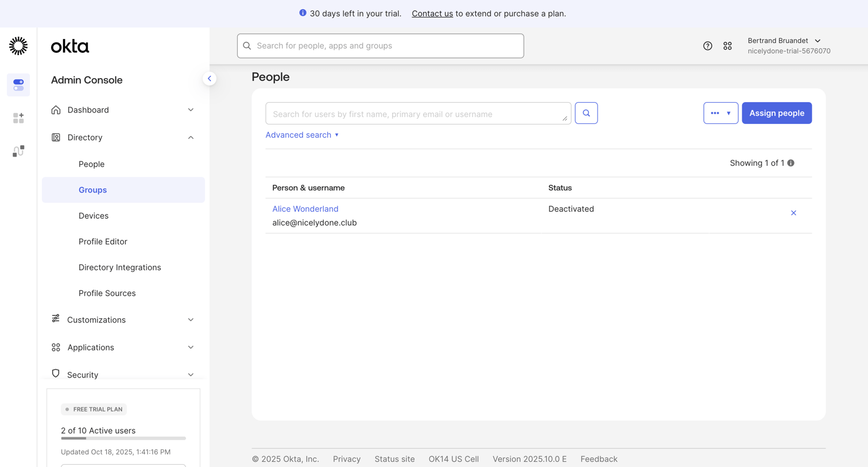Screen dimensions: 868x467
Task: Open help via the question mark icon
Action: pos(707,46)
